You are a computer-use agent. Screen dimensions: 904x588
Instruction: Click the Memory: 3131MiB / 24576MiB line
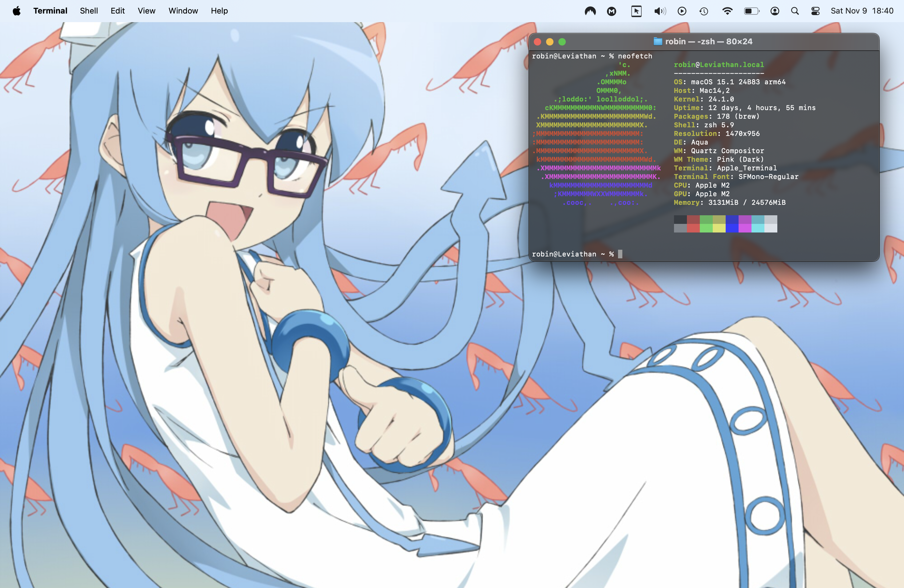tap(730, 202)
